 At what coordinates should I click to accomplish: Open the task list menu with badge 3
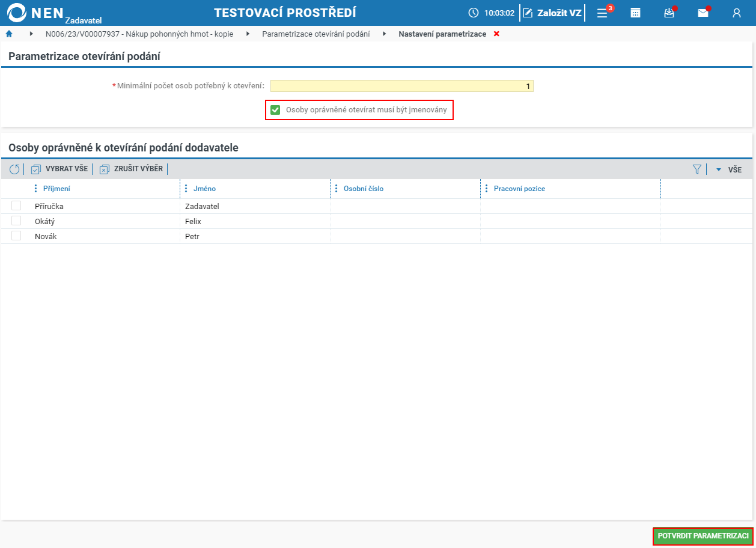pyautogui.click(x=602, y=13)
